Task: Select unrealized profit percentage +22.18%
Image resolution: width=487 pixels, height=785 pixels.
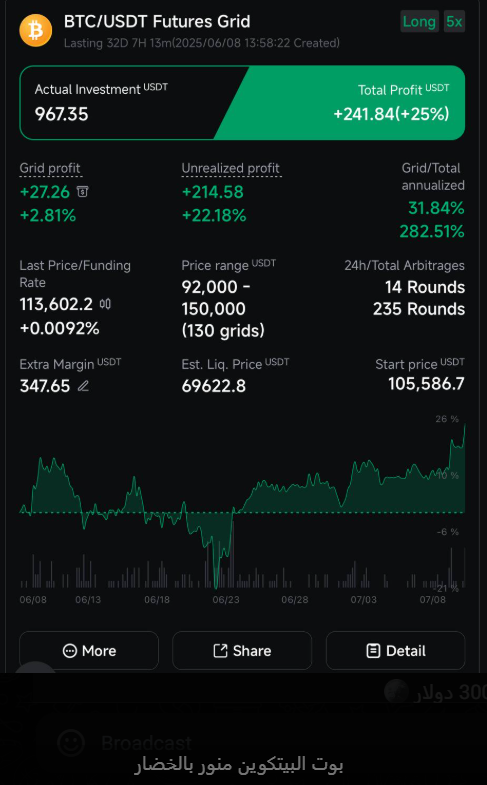Action: (x=214, y=216)
